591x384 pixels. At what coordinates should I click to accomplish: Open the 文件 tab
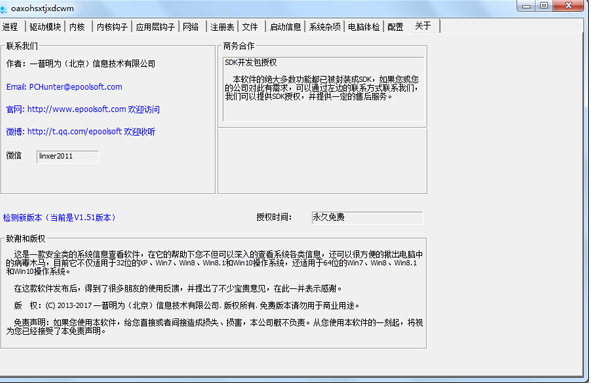click(x=250, y=27)
